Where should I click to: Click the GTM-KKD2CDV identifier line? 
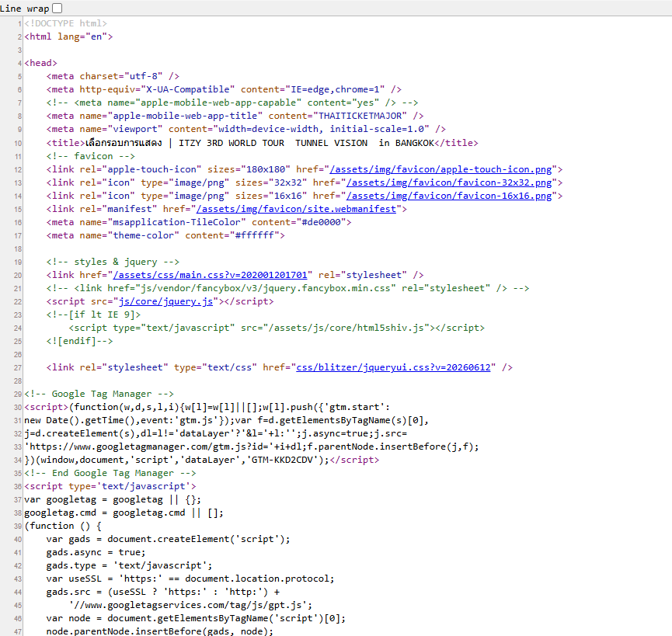pos(201,460)
